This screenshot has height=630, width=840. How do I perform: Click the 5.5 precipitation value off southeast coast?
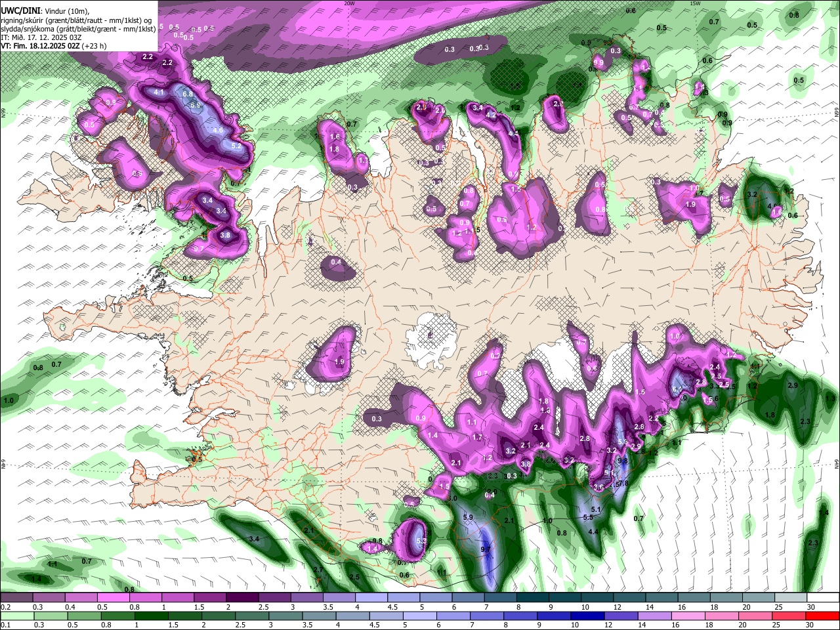click(x=588, y=518)
